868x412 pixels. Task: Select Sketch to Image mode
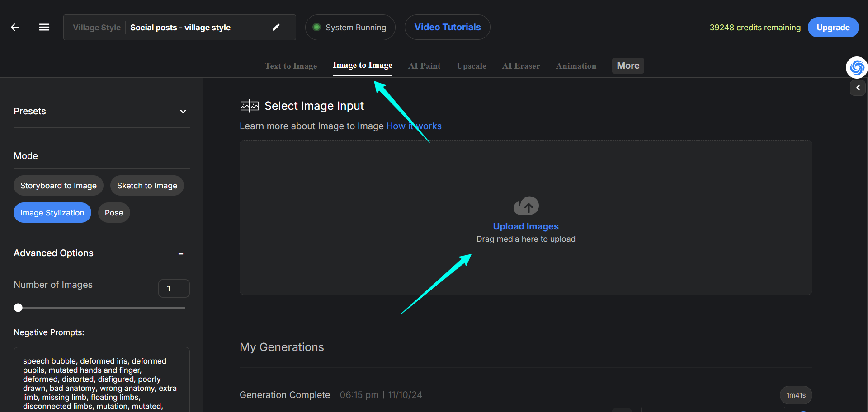147,186
